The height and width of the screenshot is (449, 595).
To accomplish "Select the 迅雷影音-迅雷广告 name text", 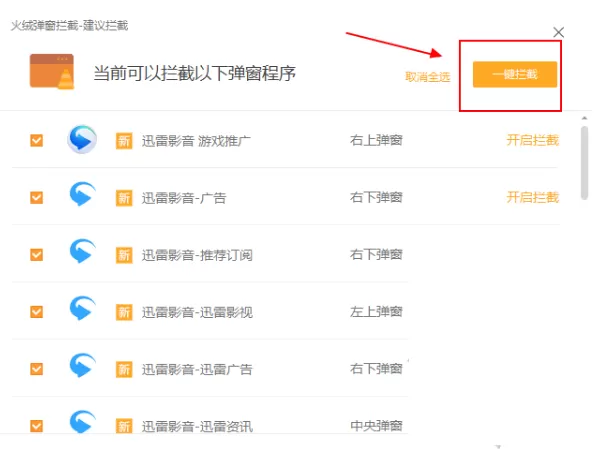I will coord(197,370).
